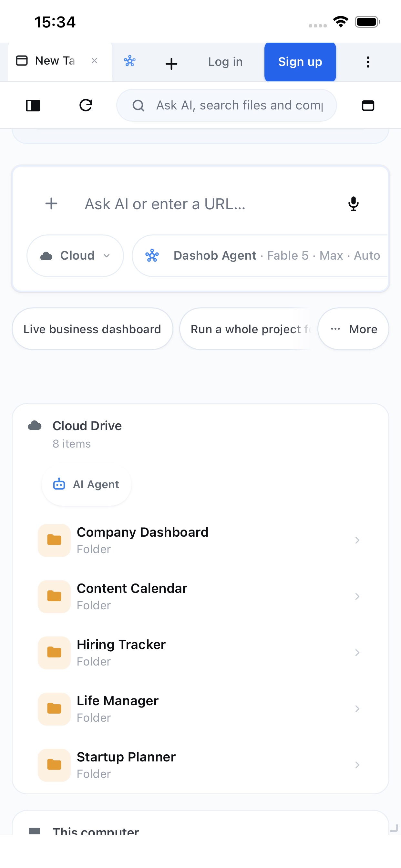The height and width of the screenshot is (868, 401).
Task: Select the New Tab browser tab
Action: [x=60, y=62]
